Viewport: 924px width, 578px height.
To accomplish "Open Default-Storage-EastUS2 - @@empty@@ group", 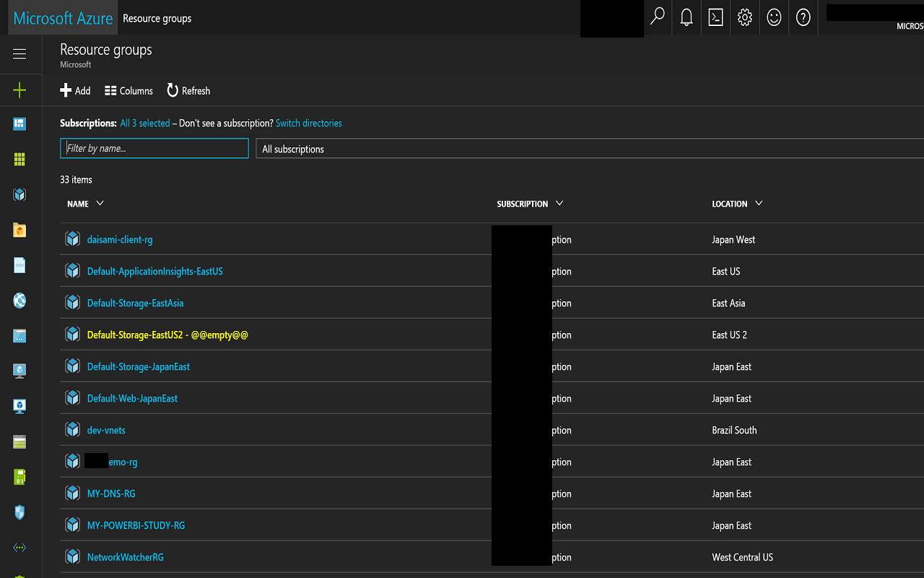I will click(167, 335).
